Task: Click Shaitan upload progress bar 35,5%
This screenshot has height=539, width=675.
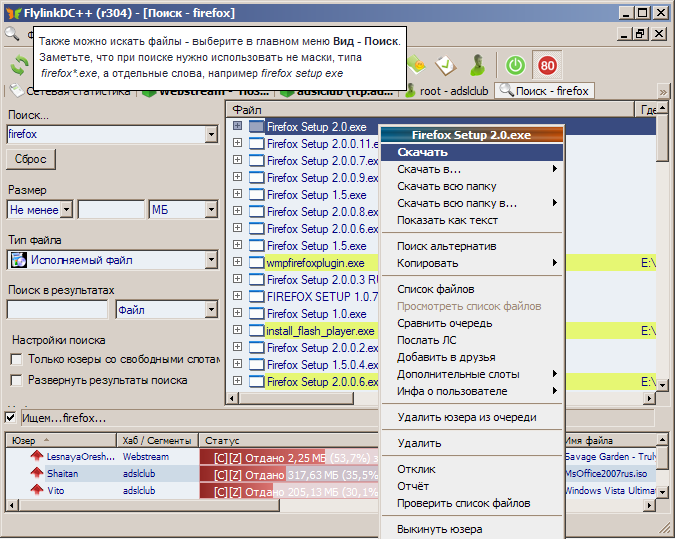Action: click(x=289, y=474)
